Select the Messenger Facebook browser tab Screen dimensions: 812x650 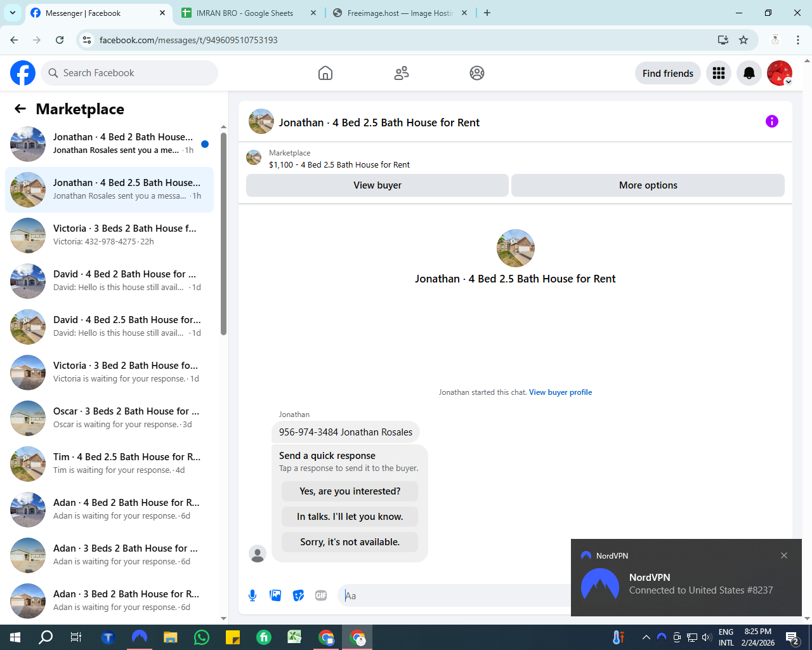(x=98, y=13)
